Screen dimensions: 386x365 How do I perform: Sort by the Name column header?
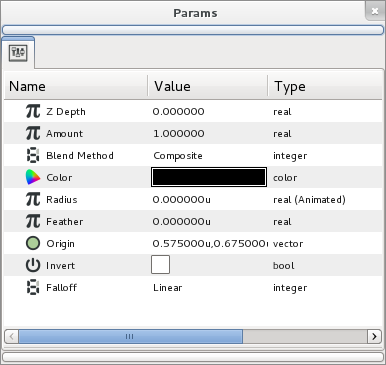(x=76, y=87)
